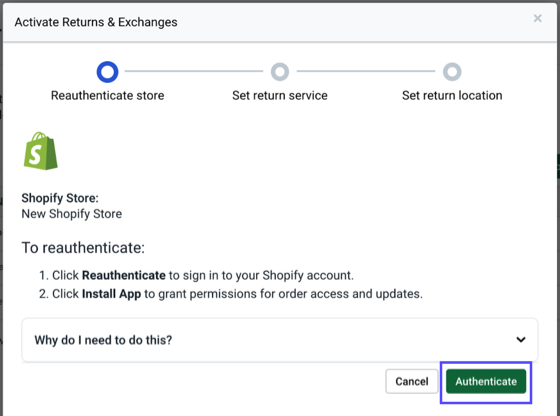Click the 'New Shopify Store' name text
560x416 pixels.
tap(72, 214)
